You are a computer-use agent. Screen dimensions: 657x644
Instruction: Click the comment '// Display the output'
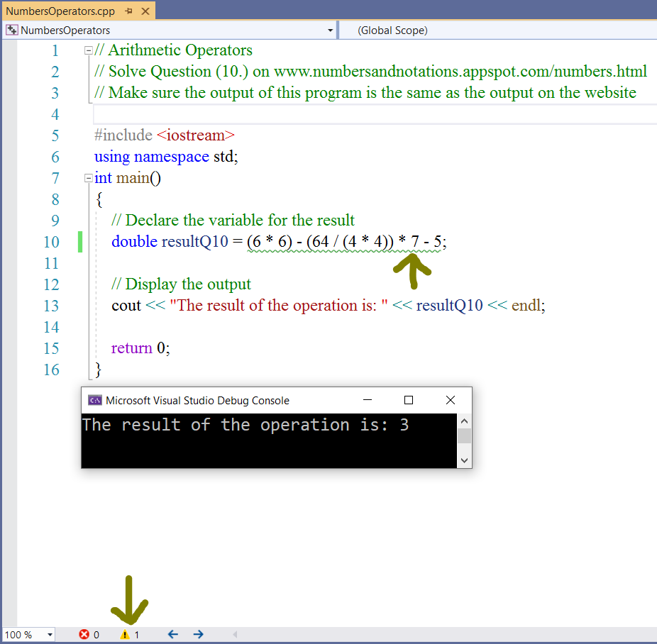coord(181,284)
